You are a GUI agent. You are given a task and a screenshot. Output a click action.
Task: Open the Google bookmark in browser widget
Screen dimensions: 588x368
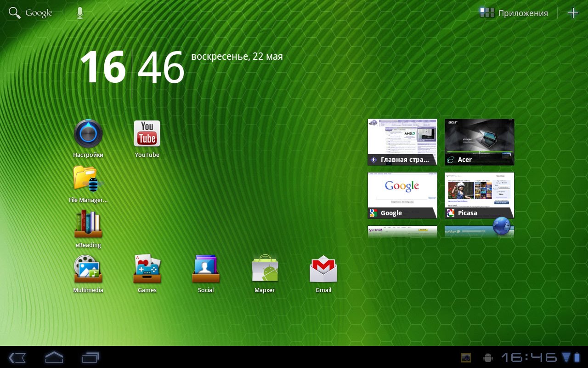402,195
